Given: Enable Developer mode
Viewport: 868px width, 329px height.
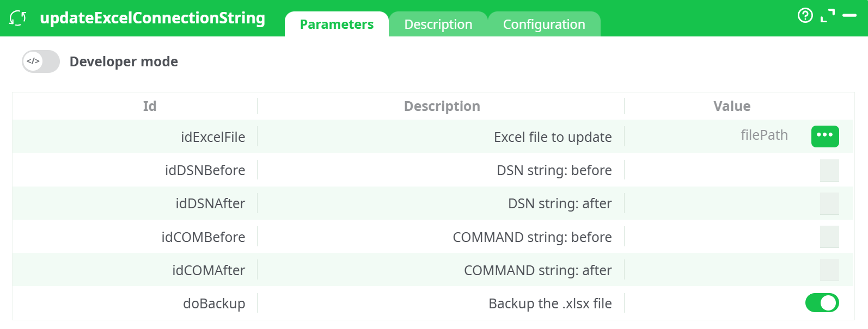Looking at the screenshot, I should [40, 61].
